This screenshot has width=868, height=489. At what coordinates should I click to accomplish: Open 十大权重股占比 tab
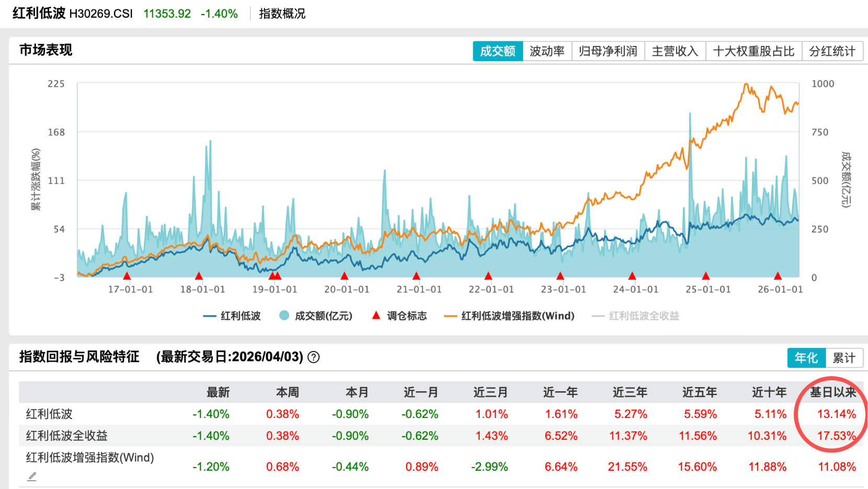tap(753, 51)
